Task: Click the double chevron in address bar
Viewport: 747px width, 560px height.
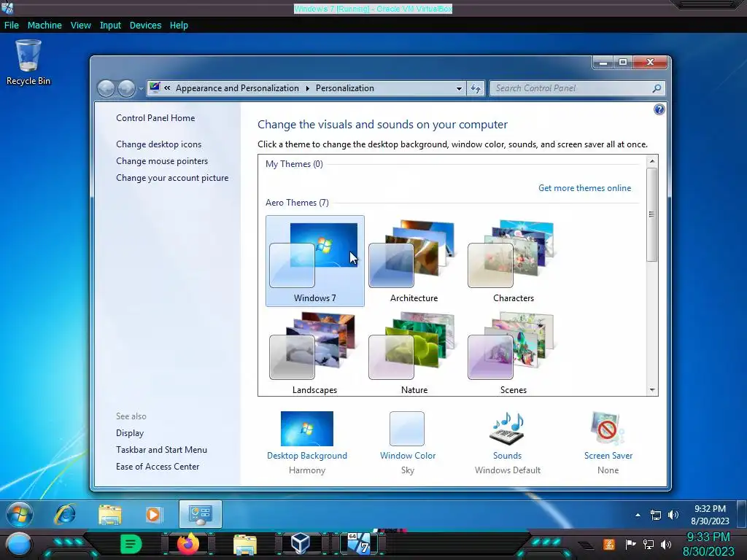Action: (167, 88)
